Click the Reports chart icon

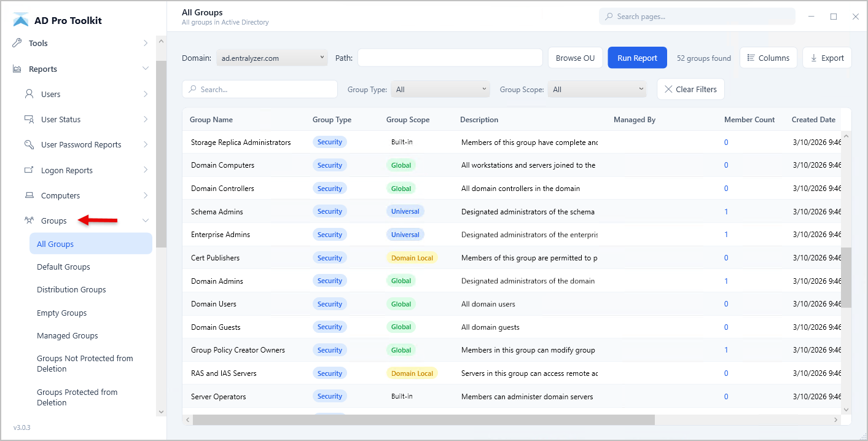17,69
